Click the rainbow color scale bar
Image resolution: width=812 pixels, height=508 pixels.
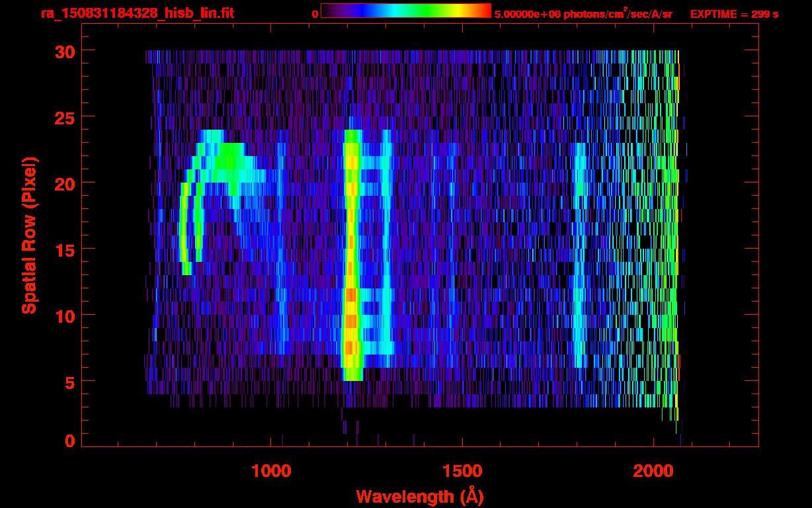point(406,11)
